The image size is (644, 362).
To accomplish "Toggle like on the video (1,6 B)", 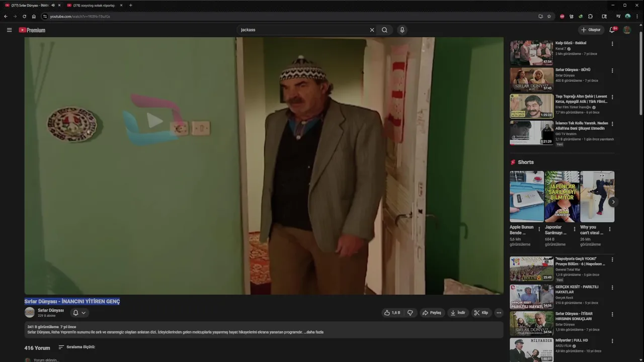I will click(x=392, y=313).
